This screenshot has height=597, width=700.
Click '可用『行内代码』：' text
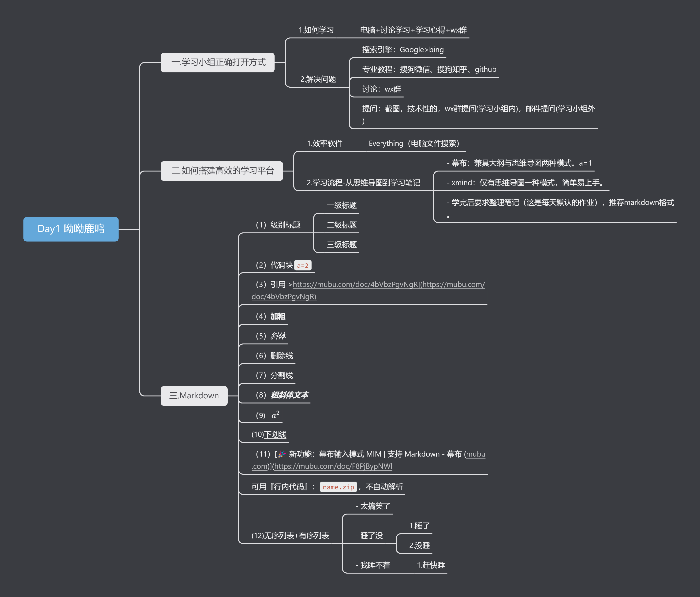pyautogui.click(x=283, y=487)
